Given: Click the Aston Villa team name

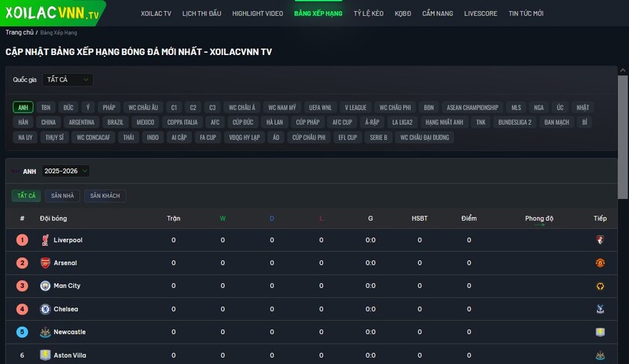Looking at the screenshot, I should pos(70,355).
